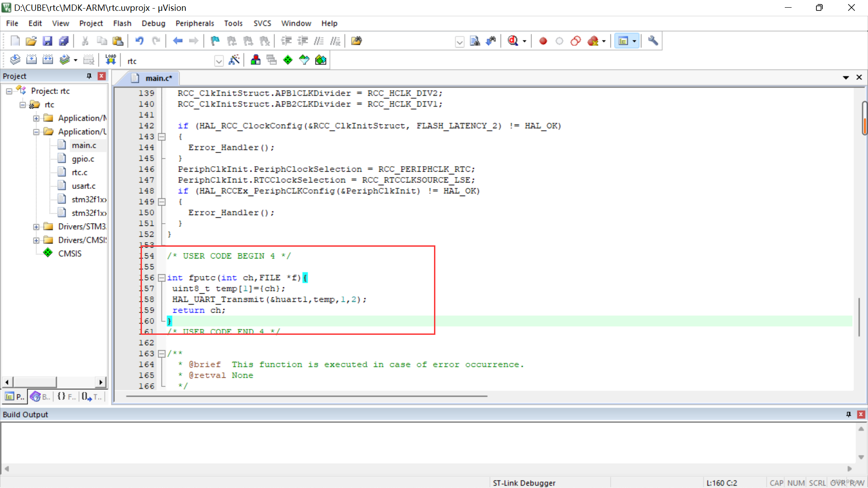
Task: Insert a bookmark with the flag icon
Action: click(x=215, y=41)
